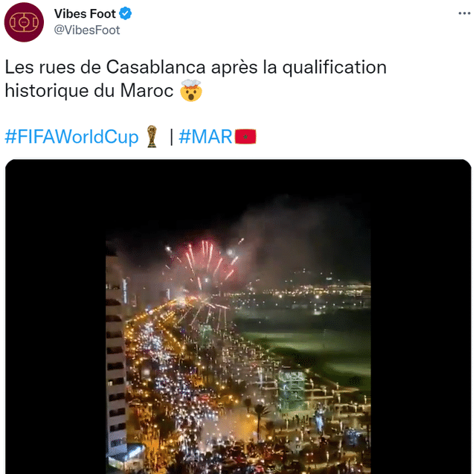The width and height of the screenshot is (476, 474).
Task: Select the word "historique" in the tweet
Action: point(43,91)
